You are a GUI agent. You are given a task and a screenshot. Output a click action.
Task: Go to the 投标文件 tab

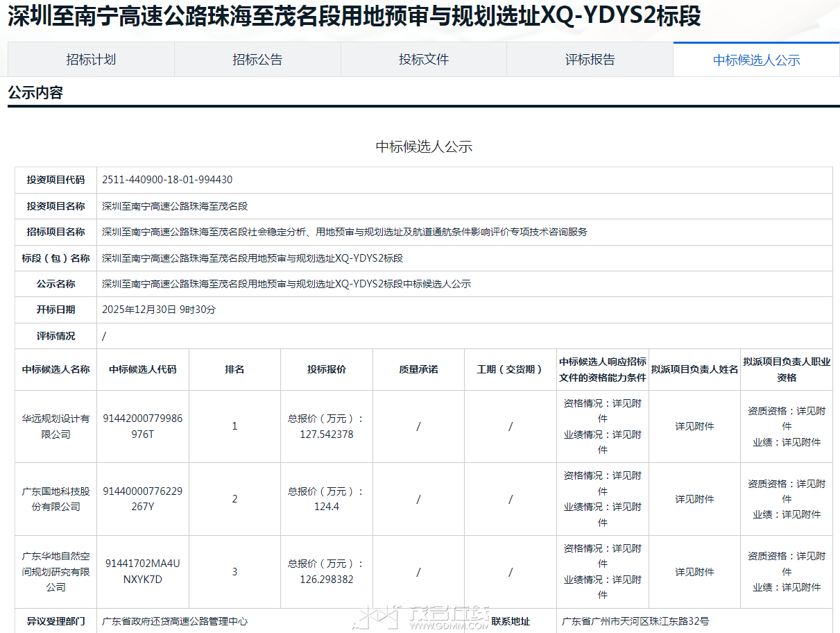click(424, 60)
